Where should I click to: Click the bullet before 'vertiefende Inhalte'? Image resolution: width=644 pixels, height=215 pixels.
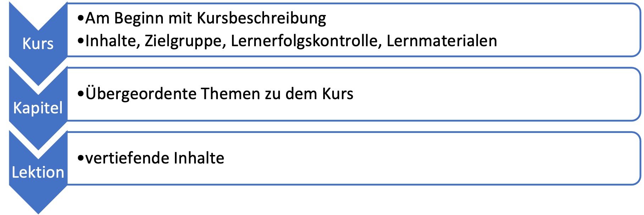pos(81,158)
